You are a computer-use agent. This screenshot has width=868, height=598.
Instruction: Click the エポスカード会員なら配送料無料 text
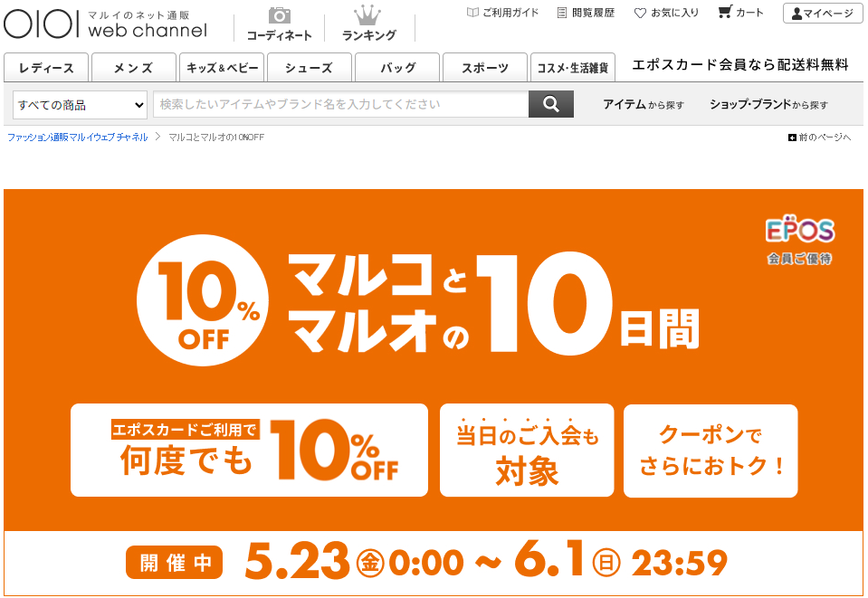point(740,65)
